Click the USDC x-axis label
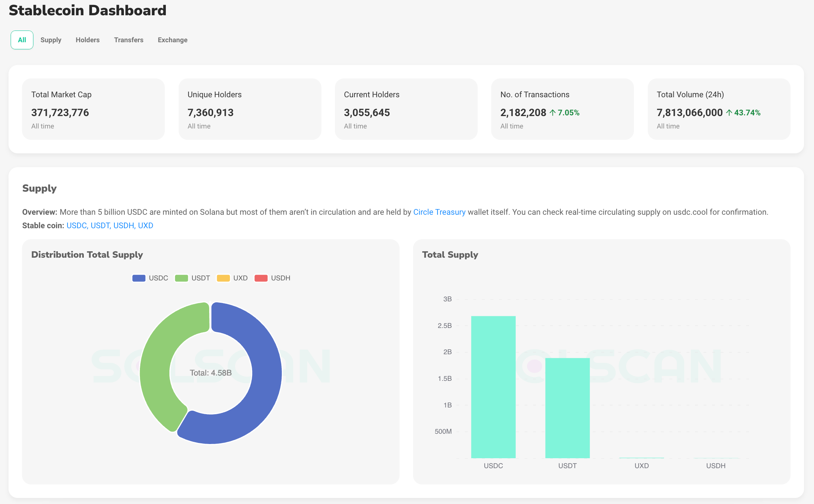The height and width of the screenshot is (504, 814). [x=493, y=466]
